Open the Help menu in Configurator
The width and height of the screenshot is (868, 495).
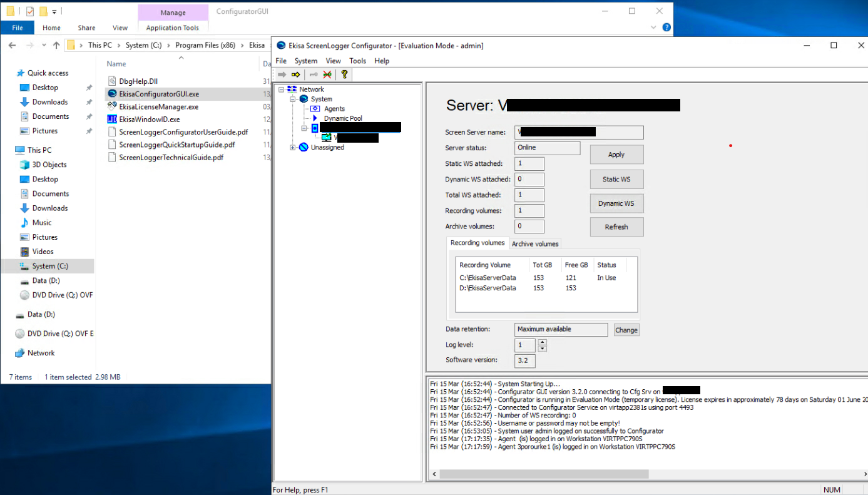pyautogui.click(x=382, y=61)
